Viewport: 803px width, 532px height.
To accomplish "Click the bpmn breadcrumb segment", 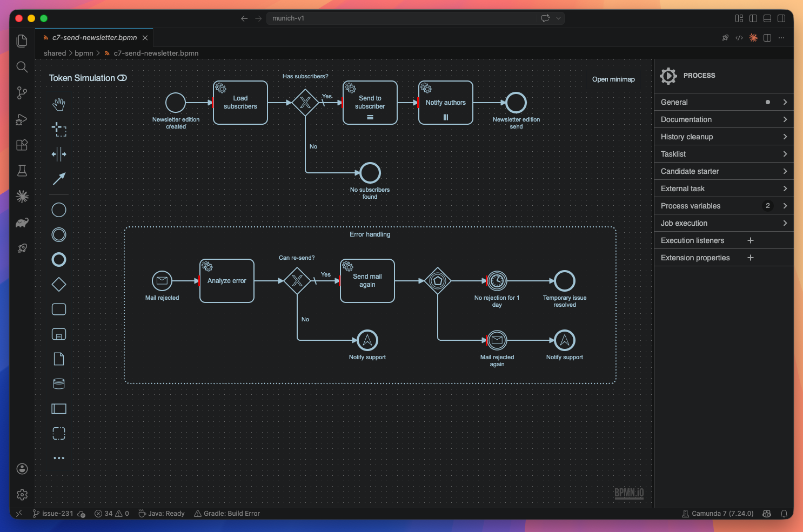I will point(84,53).
